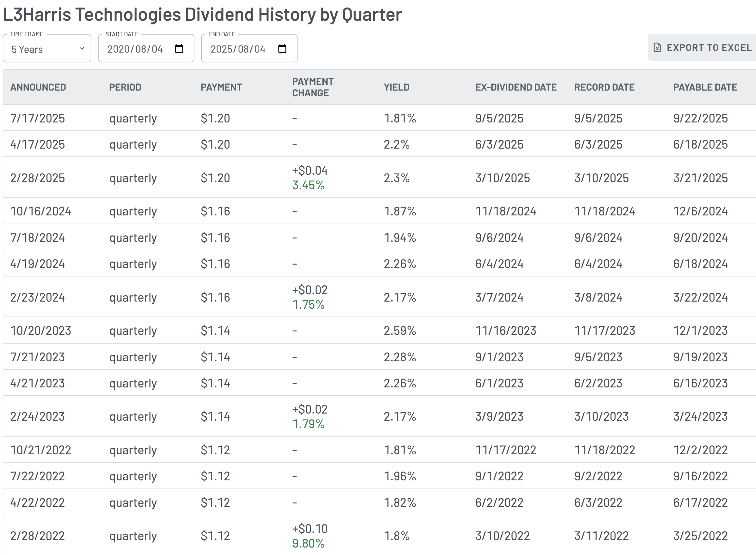The width and height of the screenshot is (756, 555).
Task: Sort by the Payment column header
Action: 221,87
